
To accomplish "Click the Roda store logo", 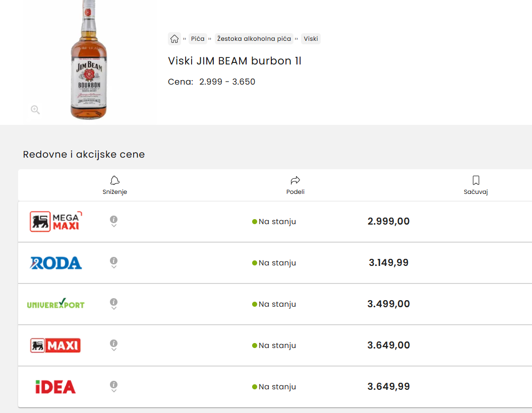I will coord(55,263).
